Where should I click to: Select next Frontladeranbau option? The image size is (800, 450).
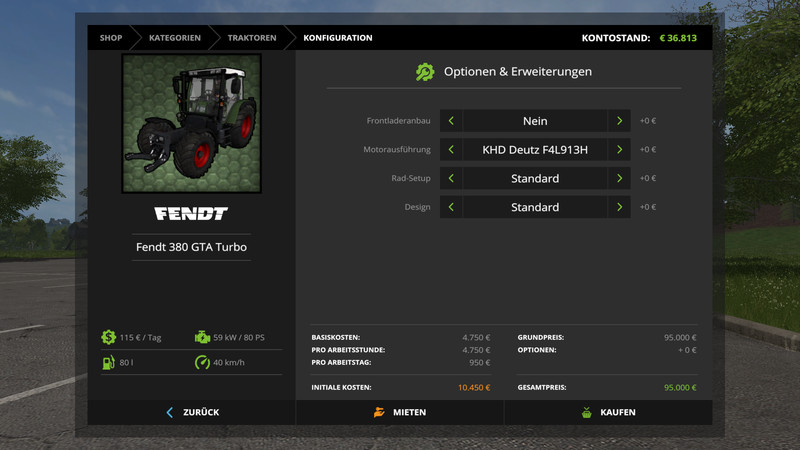click(x=619, y=121)
